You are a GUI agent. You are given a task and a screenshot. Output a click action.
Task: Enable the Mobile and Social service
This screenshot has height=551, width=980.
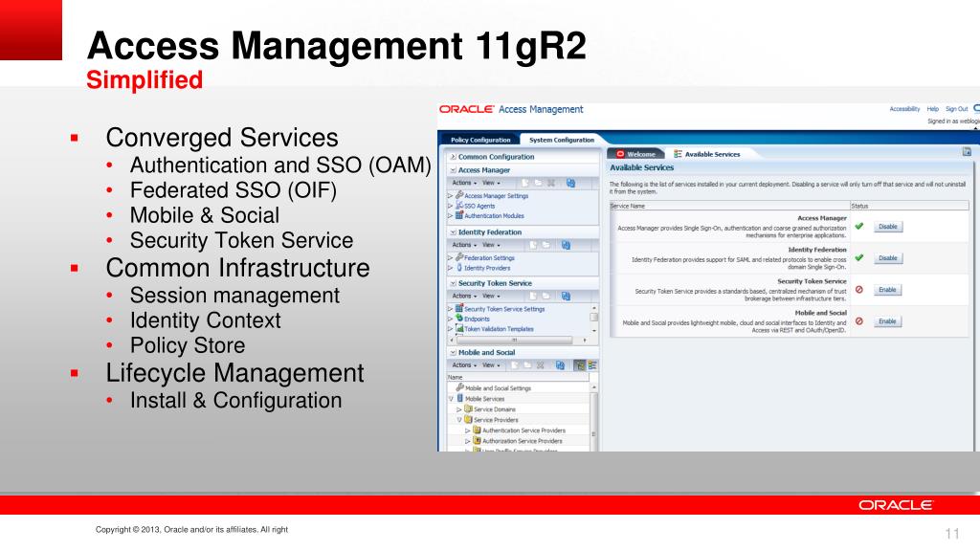[x=887, y=321]
